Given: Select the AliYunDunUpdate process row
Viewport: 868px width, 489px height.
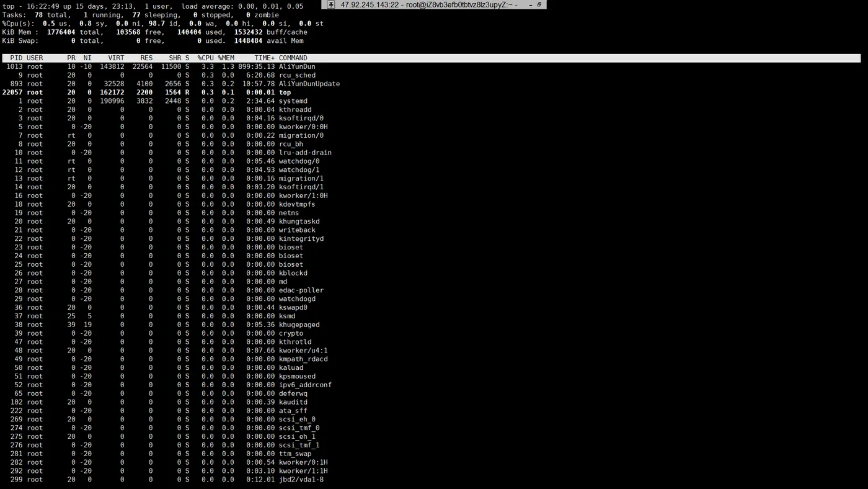Looking at the screenshot, I should click(171, 84).
